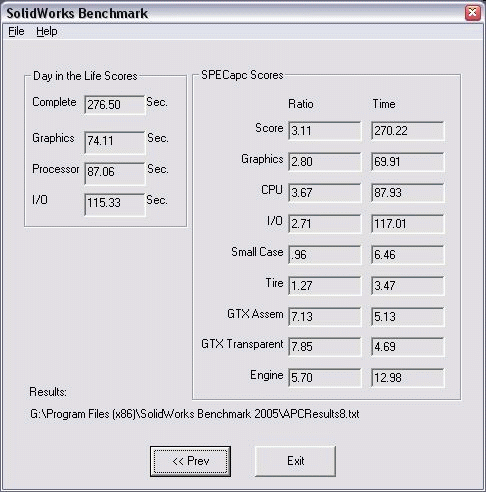The image size is (486, 492).
Task: Click the 'Results:' label
Action: pos(48,392)
